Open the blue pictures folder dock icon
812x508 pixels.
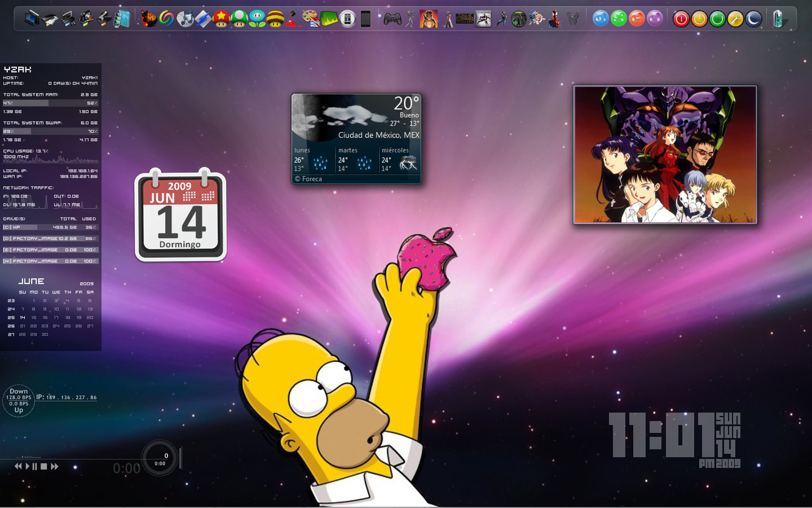click(122, 19)
